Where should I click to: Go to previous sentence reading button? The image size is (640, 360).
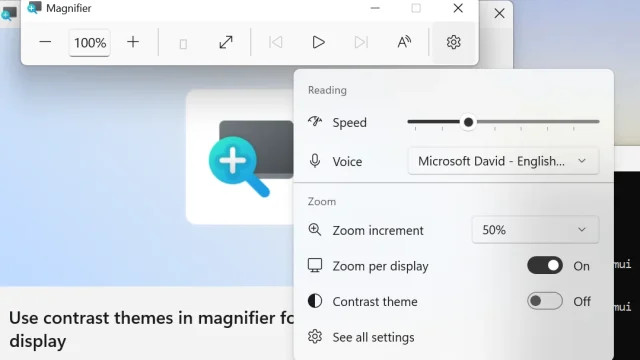point(276,42)
